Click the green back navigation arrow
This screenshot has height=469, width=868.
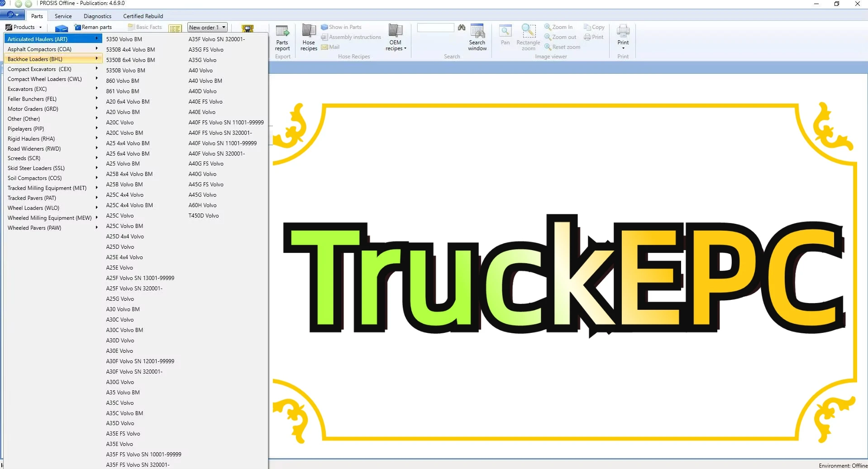click(19, 4)
